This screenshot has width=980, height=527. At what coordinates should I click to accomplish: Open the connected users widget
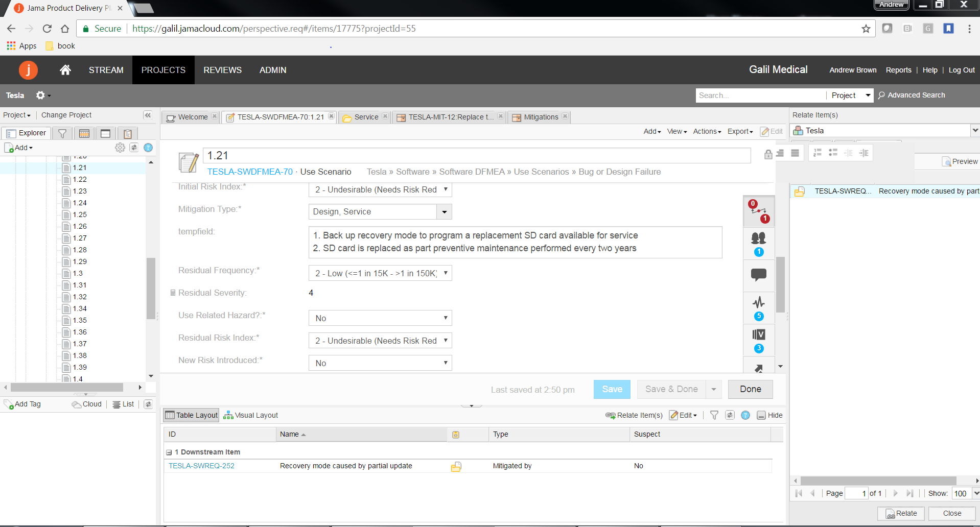pos(759,244)
